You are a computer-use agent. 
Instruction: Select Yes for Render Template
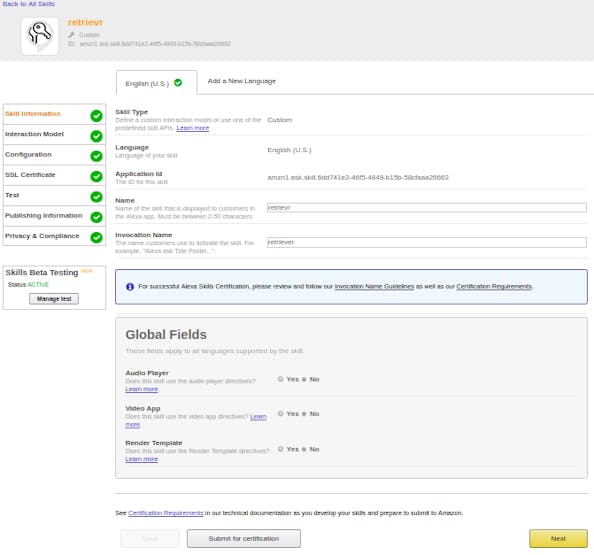point(280,449)
